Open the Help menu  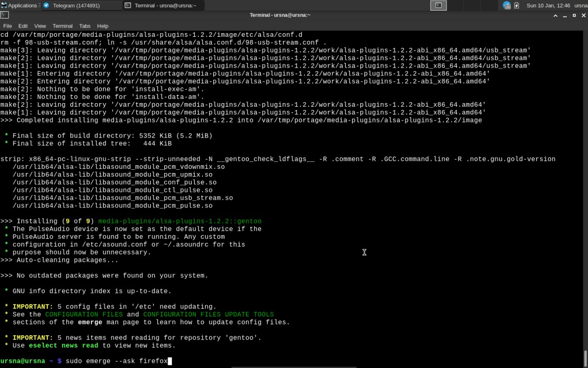click(102, 26)
